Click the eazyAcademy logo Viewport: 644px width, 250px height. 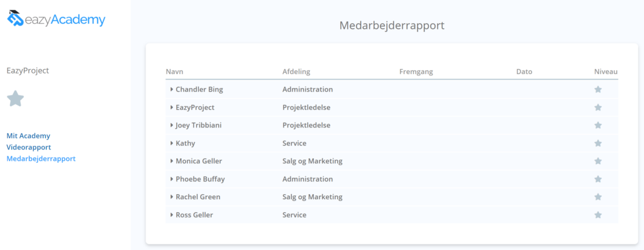pyautogui.click(x=56, y=18)
